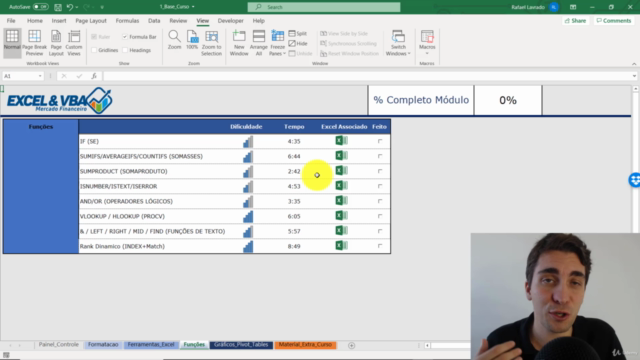Image resolution: width=640 pixels, height=360 pixels.
Task: Click the Save icon in title bar
Action: 58,7
